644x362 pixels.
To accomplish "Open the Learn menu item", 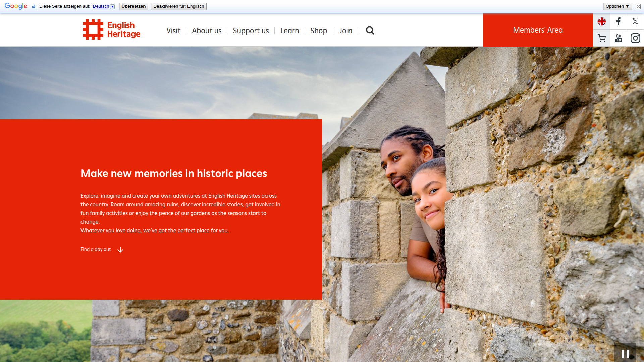I will (289, 31).
